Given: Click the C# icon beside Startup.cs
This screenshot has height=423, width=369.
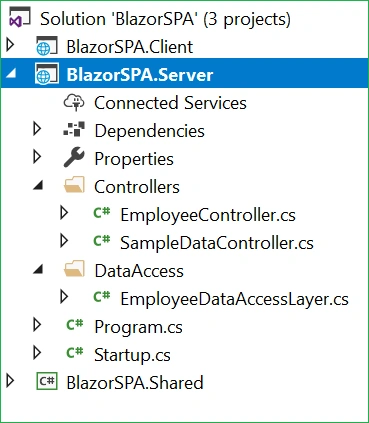Looking at the screenshot, I should (x=75, y=352).
